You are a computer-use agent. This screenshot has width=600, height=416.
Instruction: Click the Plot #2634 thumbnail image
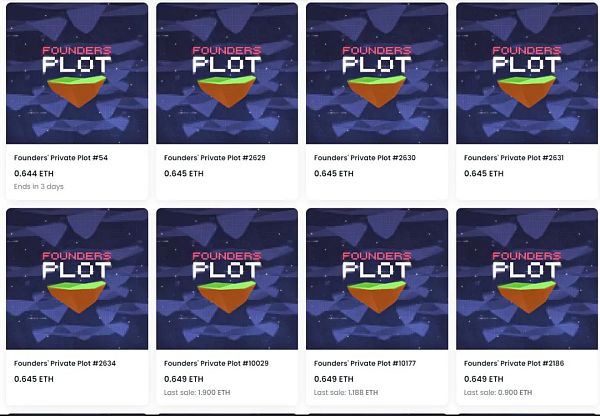(76, 279)
